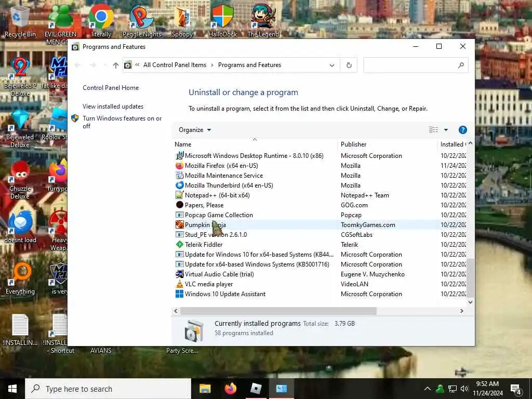Open the help question mark button
Viewport: 532px width, 399px height.
pos(462,130)
